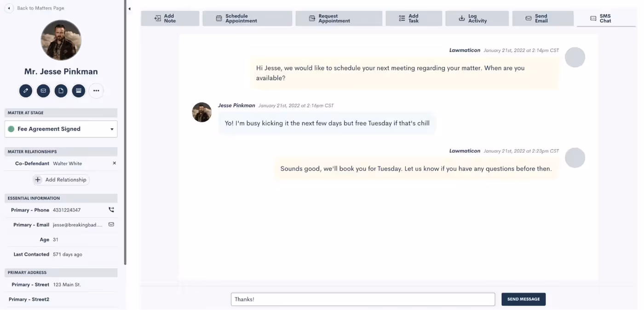Click the document file icon under name
This screenshot has height=310, width=644.
click(x=61, y=91)
